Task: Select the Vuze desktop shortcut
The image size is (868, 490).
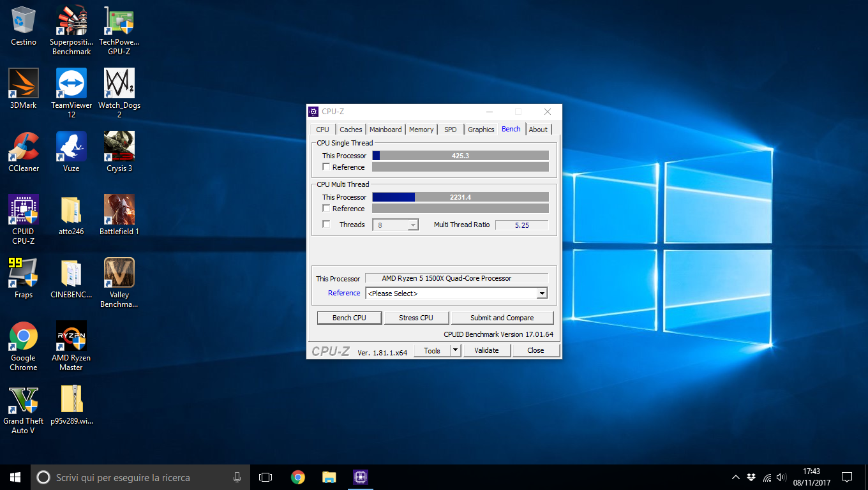Action: click(71, 152)
